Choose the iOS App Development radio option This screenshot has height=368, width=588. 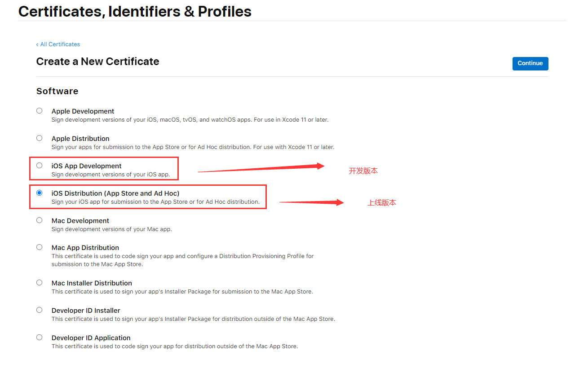tap(40, 166)
